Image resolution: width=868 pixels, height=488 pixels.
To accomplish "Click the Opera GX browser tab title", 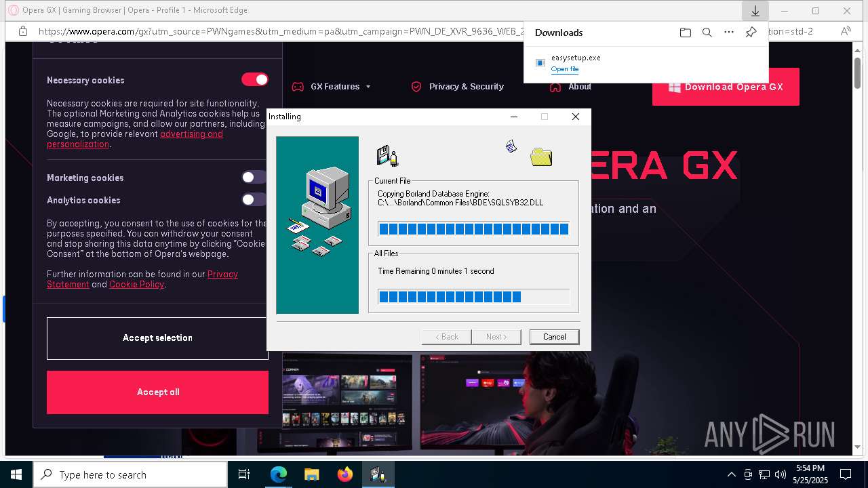I will coord(135,10).
